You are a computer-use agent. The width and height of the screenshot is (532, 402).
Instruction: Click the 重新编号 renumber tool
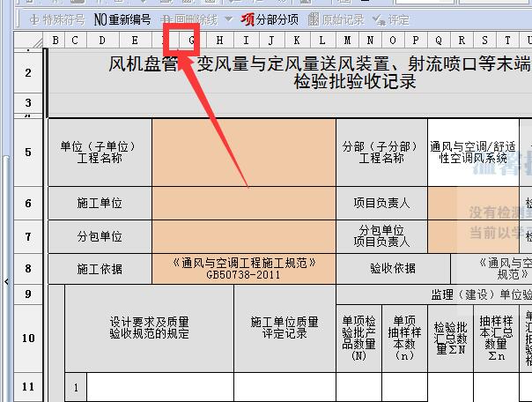(122, 19)
